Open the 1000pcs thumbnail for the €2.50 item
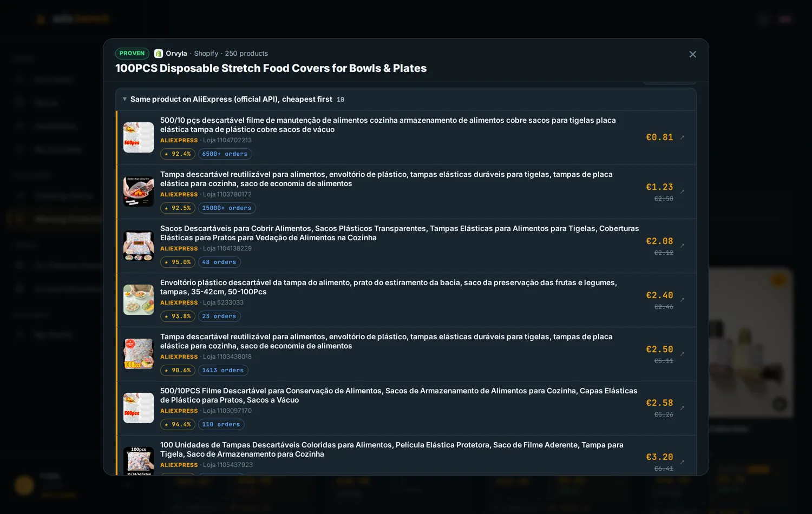The height and width of the screenshot is (514, 812). [139, 354]
